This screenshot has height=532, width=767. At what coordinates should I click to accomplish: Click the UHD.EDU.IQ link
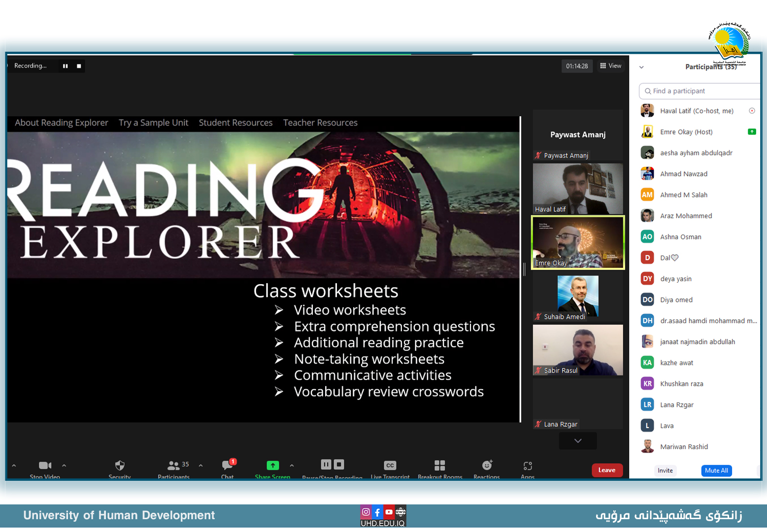(383, 523)
